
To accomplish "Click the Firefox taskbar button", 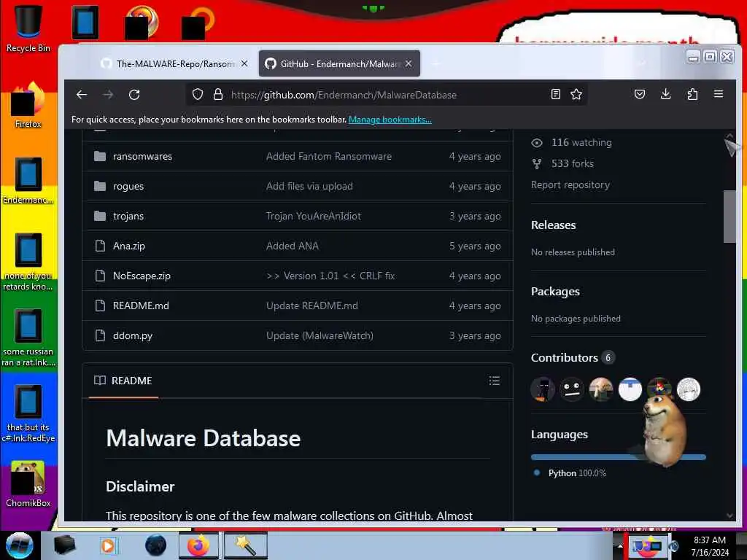I will [x=198, y=545].
